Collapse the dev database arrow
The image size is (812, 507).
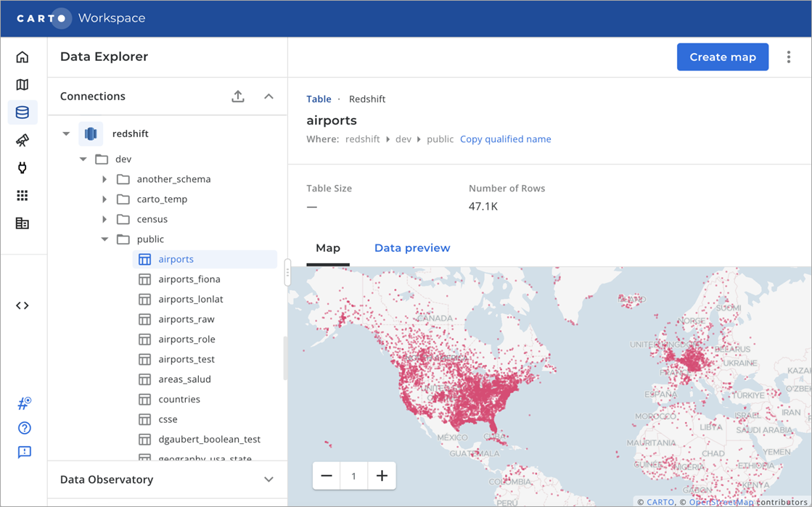pos(83,159)
